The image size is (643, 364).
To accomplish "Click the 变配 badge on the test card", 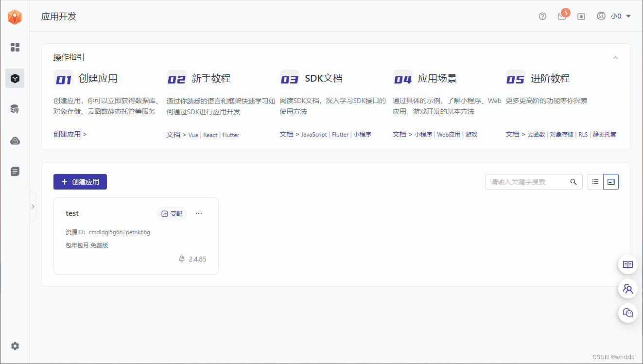I will click(172, 213).
